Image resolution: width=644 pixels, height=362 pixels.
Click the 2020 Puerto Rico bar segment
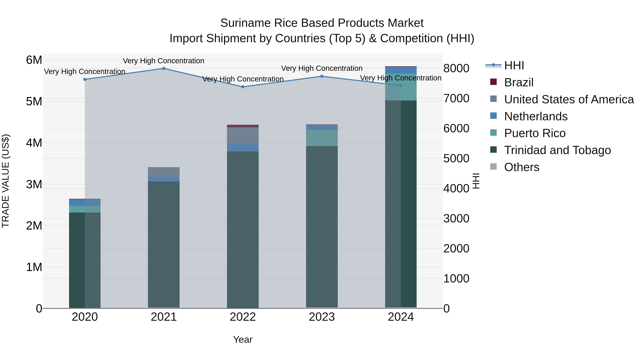pos(85,209)
